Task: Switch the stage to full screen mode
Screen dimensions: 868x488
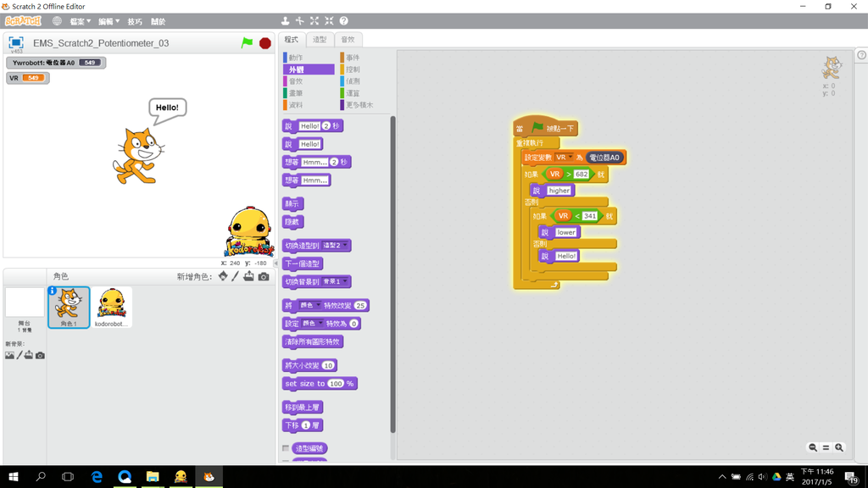Action: point(15,42)
